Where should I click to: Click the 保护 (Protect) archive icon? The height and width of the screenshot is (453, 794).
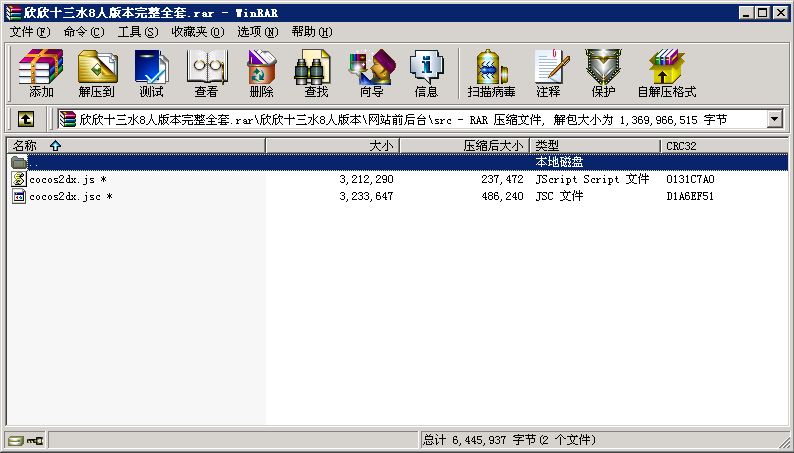click(x=603, y=73)
